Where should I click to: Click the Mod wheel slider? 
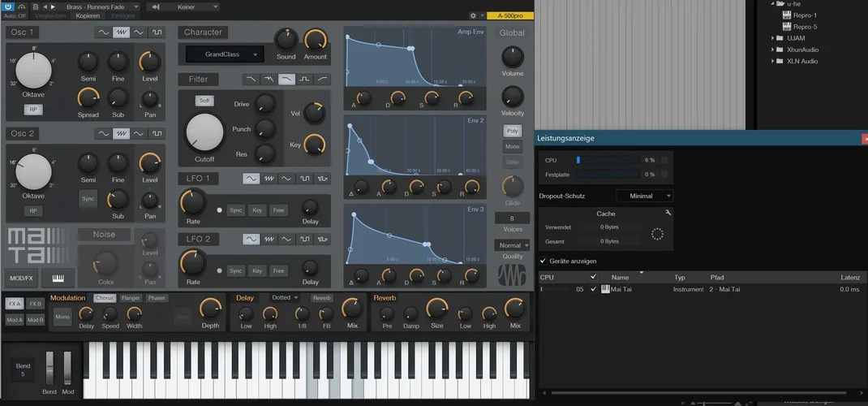tap(67, 367)
